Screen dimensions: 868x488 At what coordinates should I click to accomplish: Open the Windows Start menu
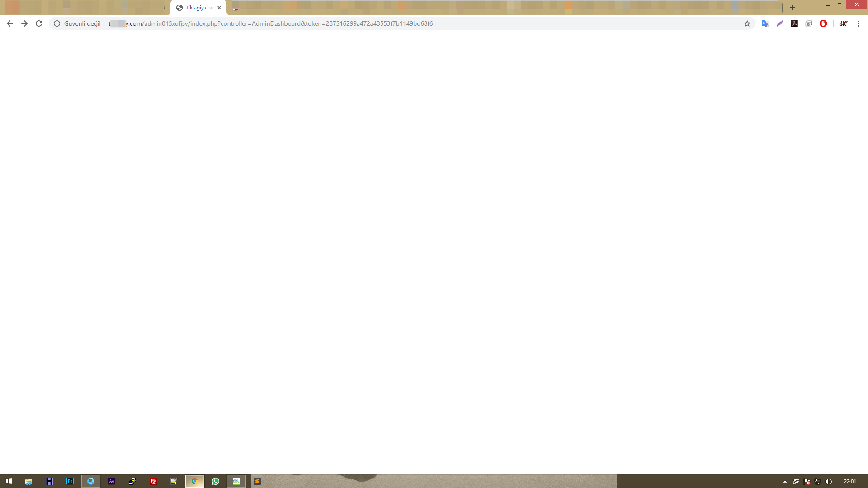pos(9,481)
